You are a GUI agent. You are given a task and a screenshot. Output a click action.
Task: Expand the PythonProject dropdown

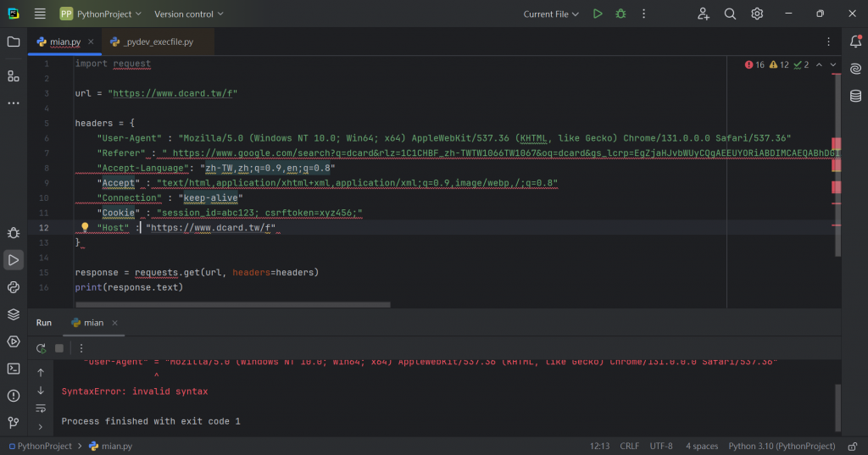pyautogui.click(x=101, y=14)
